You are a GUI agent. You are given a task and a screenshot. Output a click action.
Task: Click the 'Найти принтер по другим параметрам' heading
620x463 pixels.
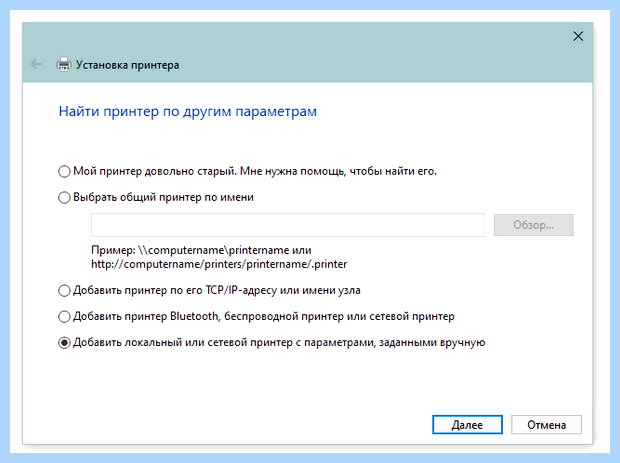(x=188, y=112)
